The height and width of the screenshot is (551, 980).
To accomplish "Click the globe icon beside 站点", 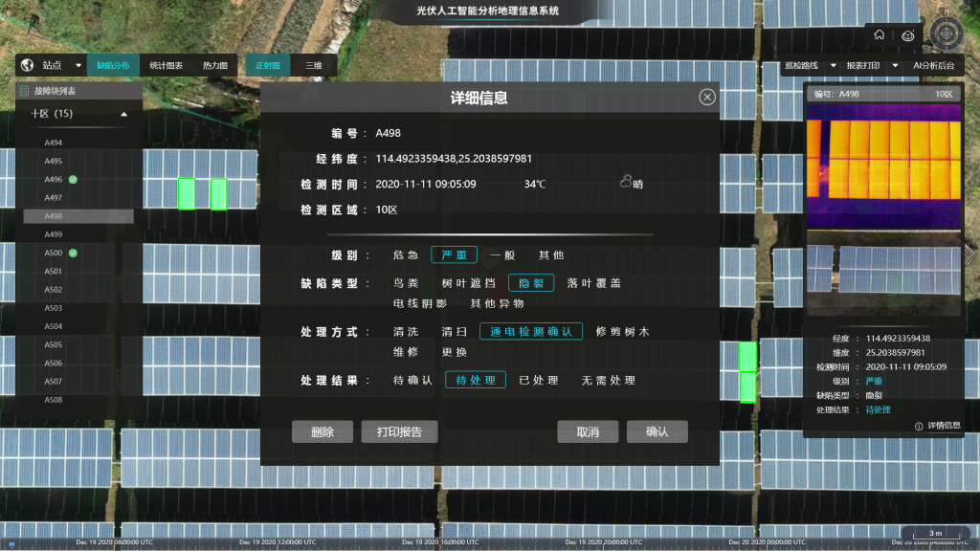I will [x=27, y=65].
